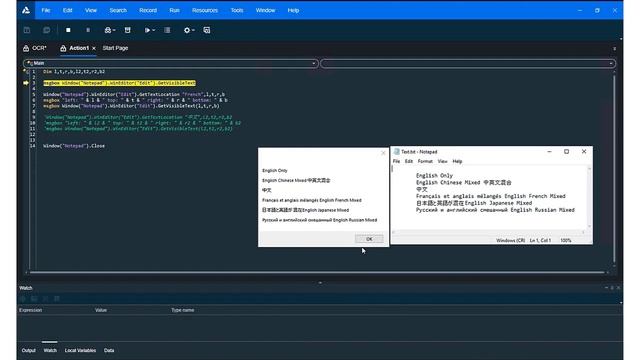Open the Help menu in UFT
Screen dimensions: 640x360
tap(293, 10)
